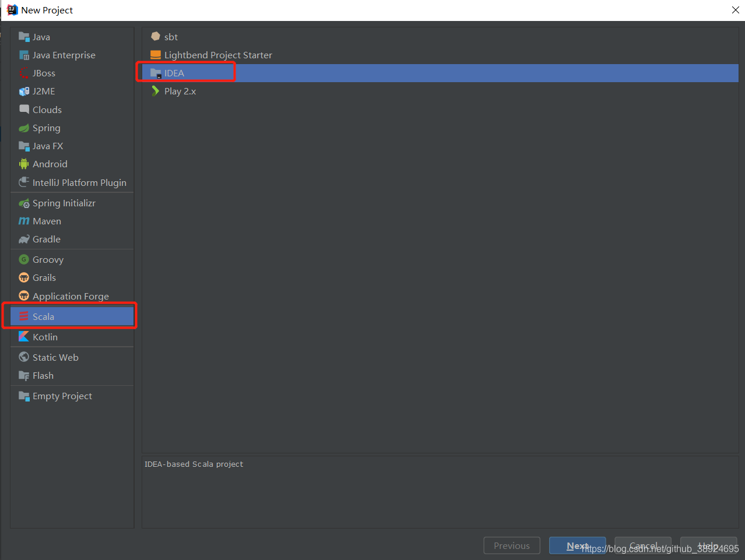
Task: Pick Java FX from the list
Action: (72, 146)
